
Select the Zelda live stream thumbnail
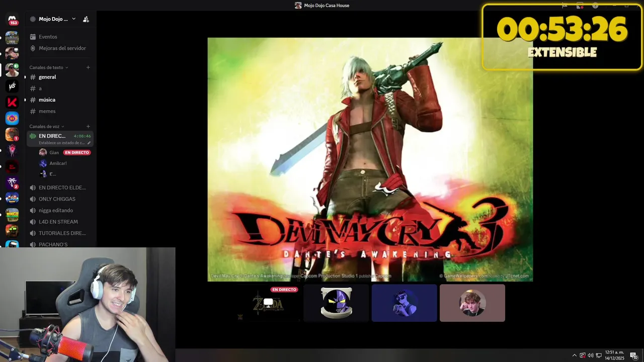[x=269, y=303]
